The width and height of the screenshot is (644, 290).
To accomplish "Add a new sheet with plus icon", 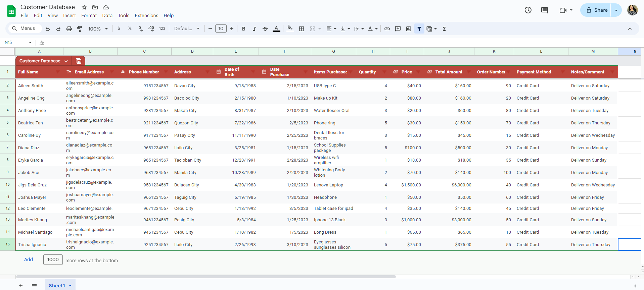I will click(21, 286).
